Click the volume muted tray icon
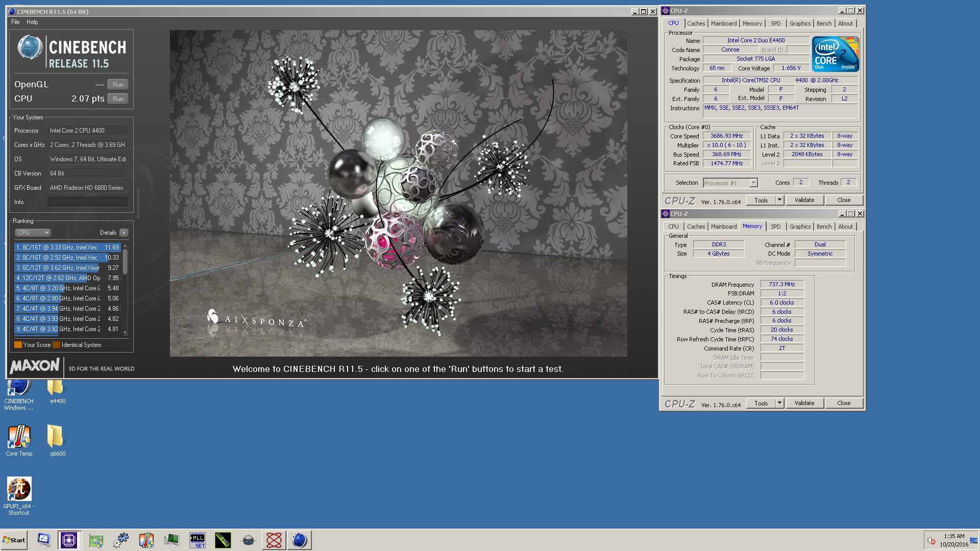The height and width of the screenshot is (551, 980). pyautogui.click(x=931, y=540)
